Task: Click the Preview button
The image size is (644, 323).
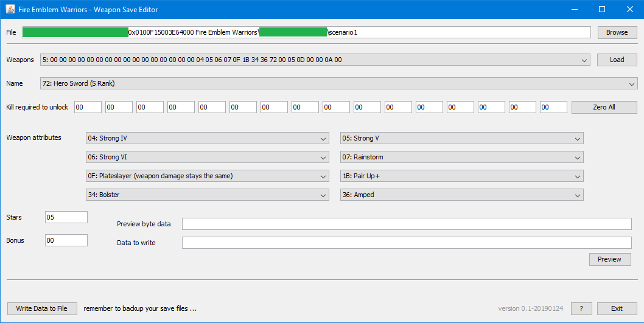Action: tap(609, 259)
